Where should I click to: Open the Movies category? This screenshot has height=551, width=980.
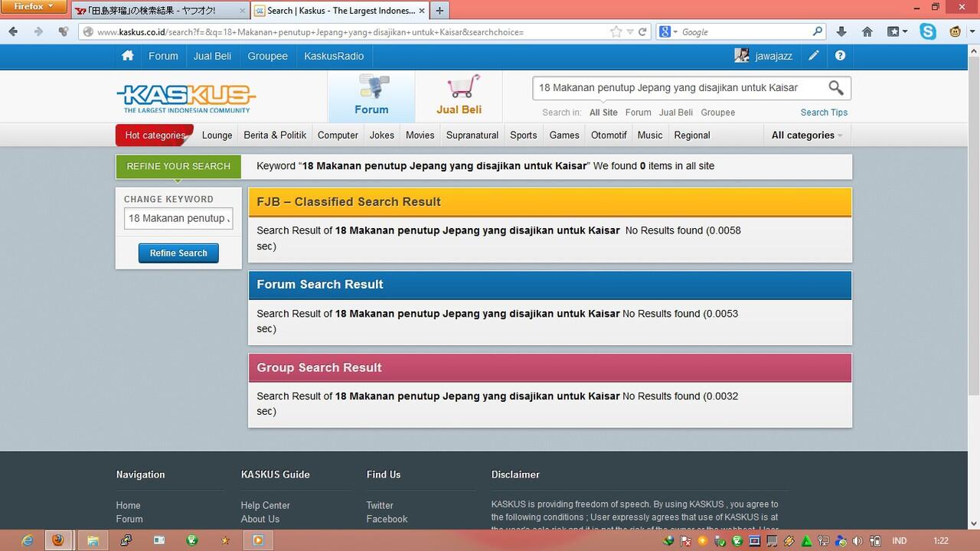click(x=420, y=135)
